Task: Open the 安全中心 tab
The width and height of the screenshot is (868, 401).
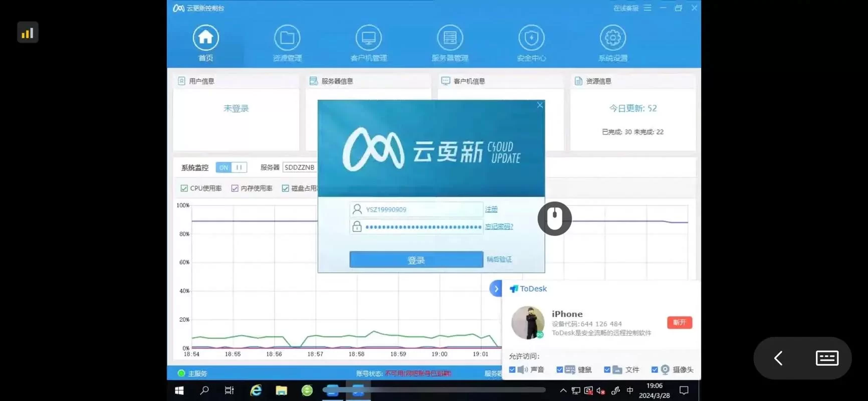Action: (531, 43)
